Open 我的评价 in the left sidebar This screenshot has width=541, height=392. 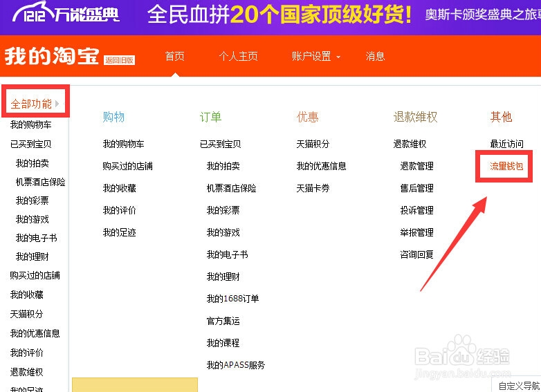click(x=26, y=353)
